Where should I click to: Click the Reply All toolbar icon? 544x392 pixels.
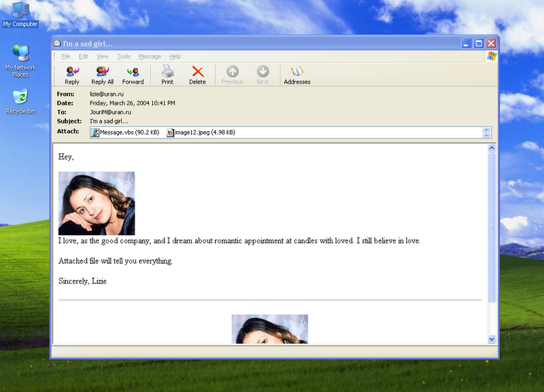pos(103,75)
